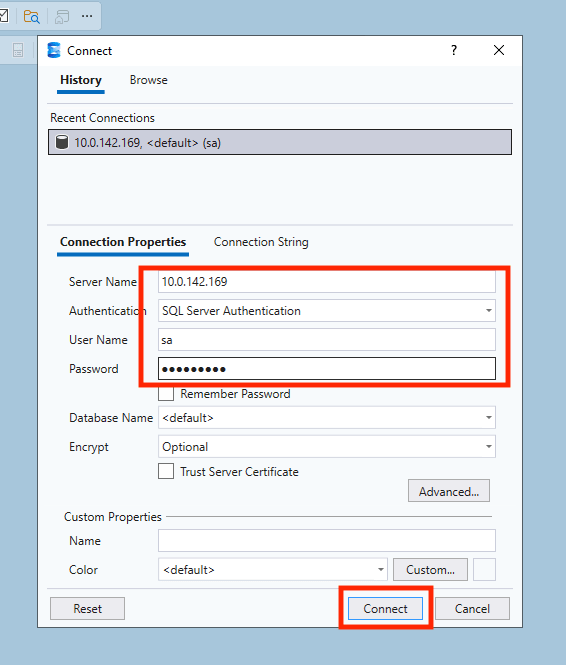
Task: Click the Custom Properties Name field
Action: click(x=326, y=540)
